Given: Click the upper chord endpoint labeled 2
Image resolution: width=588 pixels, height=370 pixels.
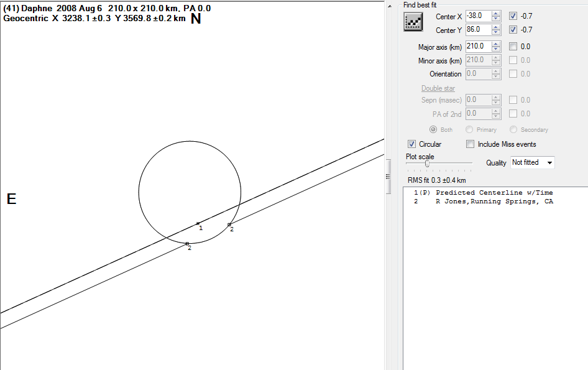Looking at the screenshot, I should pos(229,224).
